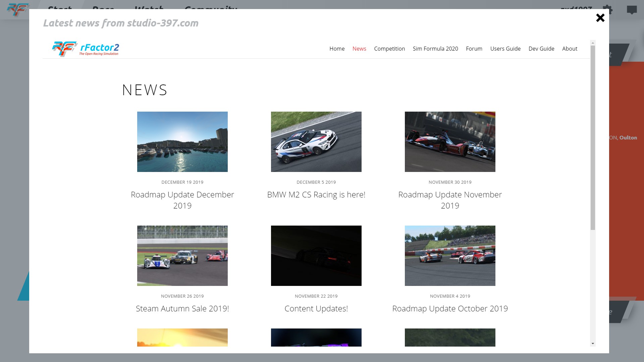Viewport: 644px width, 362px height.
Task: Click the rFactor2 website logo
Action: coord(86,49)
